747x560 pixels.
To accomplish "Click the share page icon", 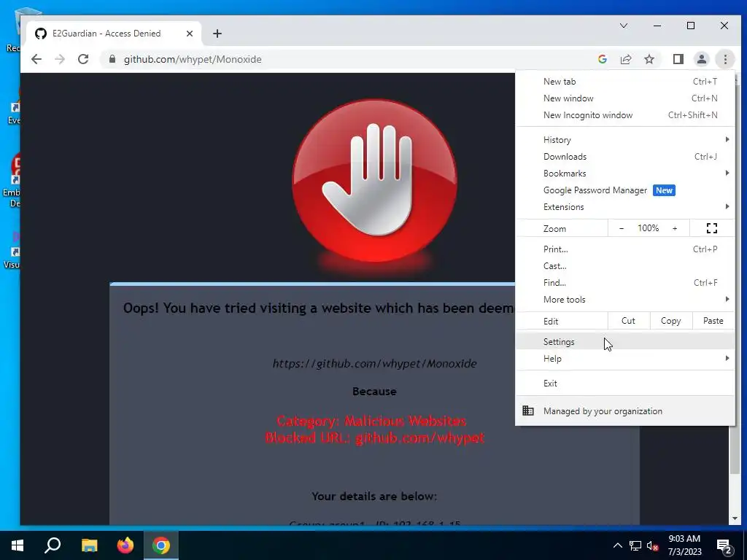I will click(625, 59).
